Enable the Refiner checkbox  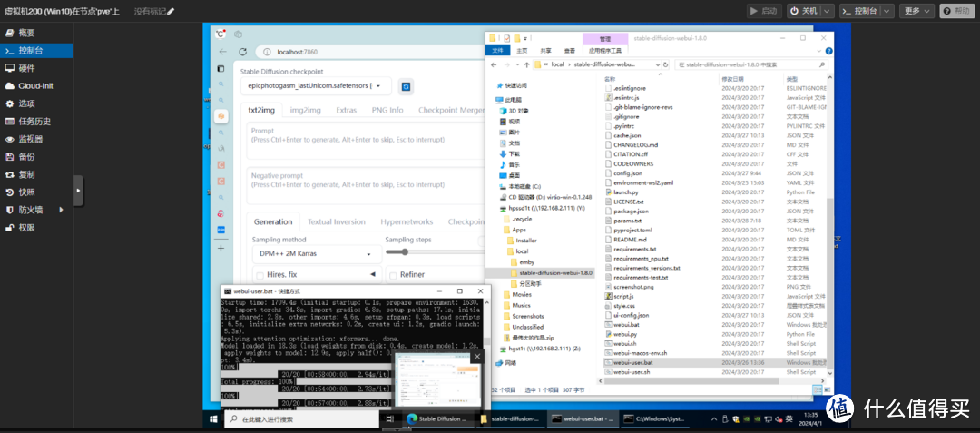(x=393, y=274)
